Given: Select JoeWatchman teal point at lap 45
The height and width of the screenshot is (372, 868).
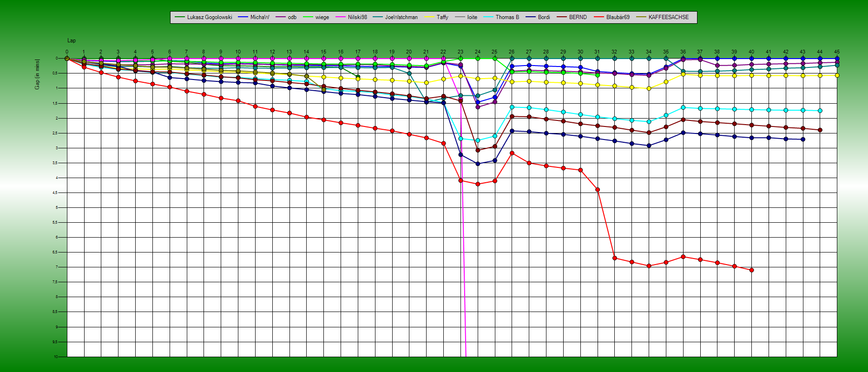Looking at the screenshot, I should [x=837, y=66].
